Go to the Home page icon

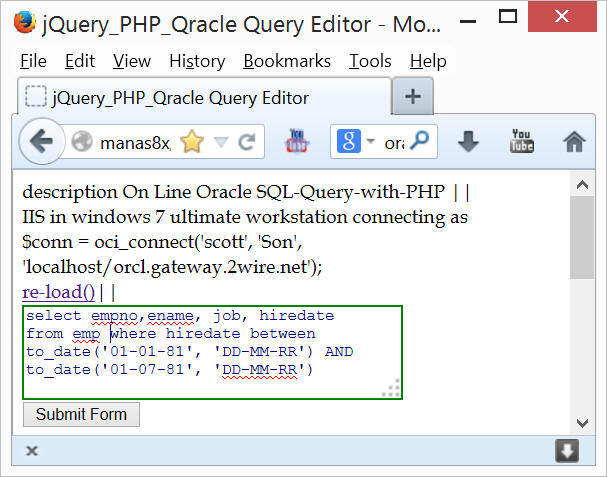[574, 142]
